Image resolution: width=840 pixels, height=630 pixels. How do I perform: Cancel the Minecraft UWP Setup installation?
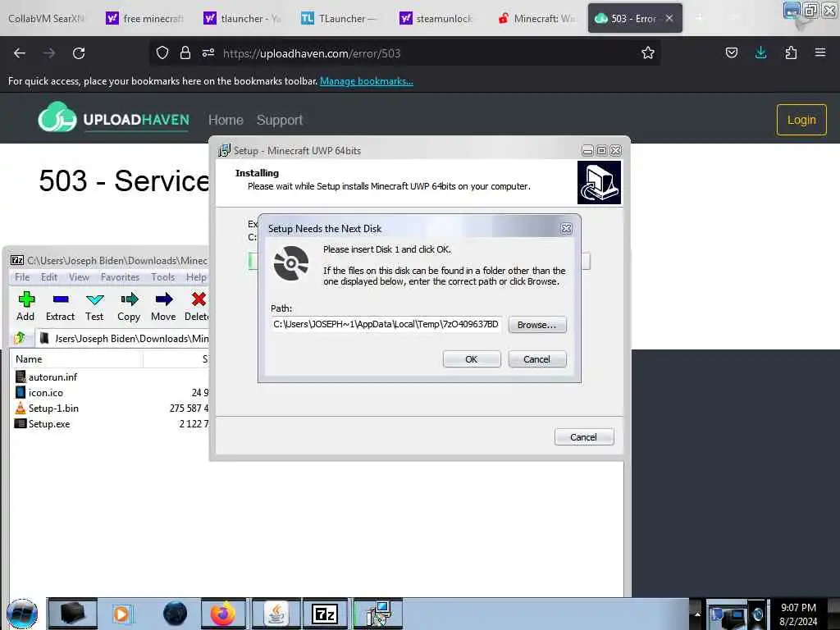tap(583, 437)
